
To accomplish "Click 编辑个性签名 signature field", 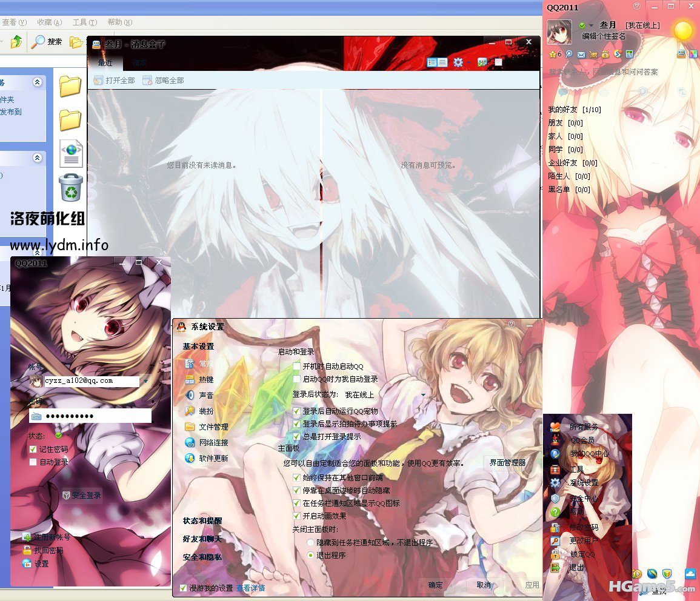I will coord(604,36).
